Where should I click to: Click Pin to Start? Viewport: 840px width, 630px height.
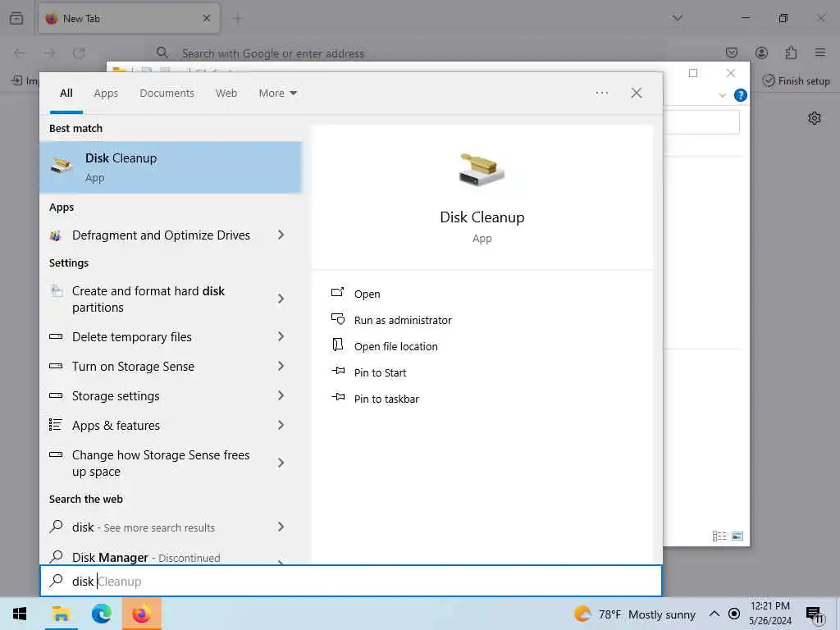(380, 373)
